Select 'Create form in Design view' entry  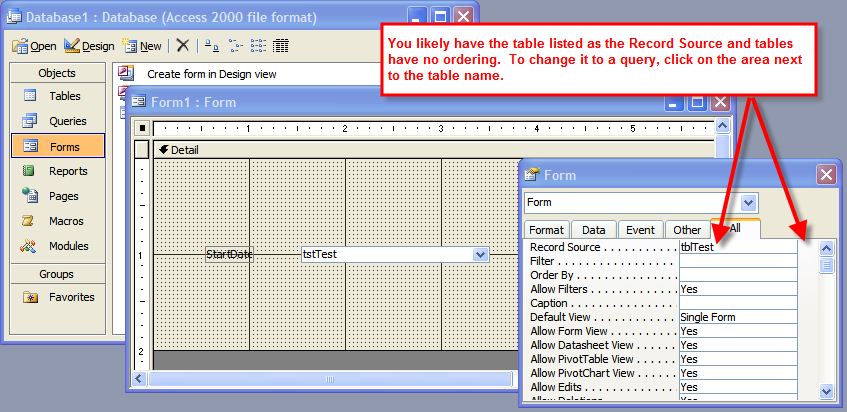click(x=211, y=74)
